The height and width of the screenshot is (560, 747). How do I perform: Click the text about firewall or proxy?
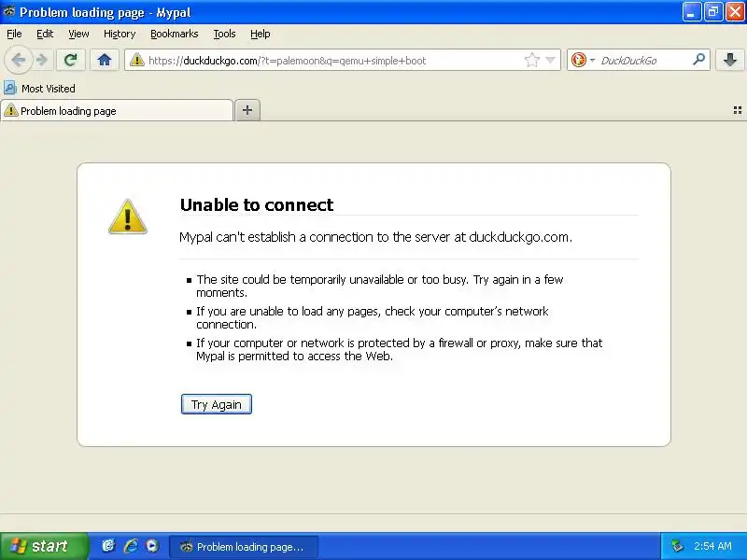(400, 349)
